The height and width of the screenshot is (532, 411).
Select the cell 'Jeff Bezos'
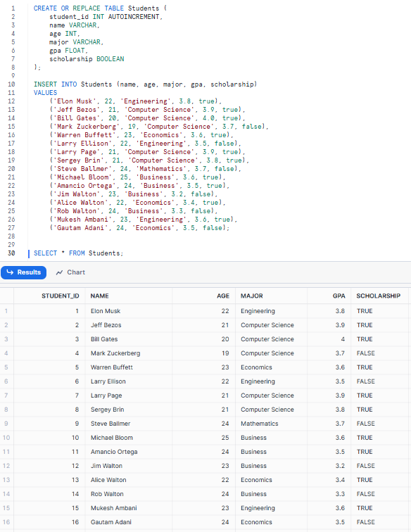(x=106, y=325)
